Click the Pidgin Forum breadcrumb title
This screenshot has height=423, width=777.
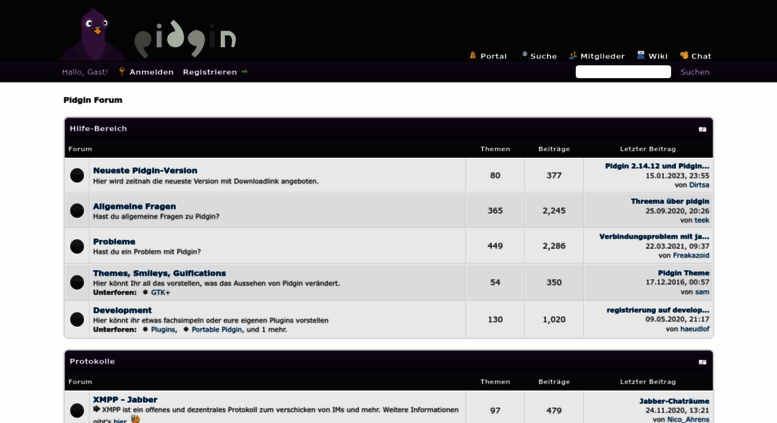coord(93,100)
